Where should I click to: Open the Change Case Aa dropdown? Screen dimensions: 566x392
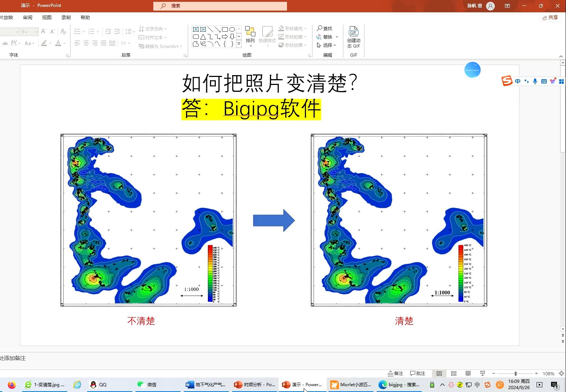[29, 43]
